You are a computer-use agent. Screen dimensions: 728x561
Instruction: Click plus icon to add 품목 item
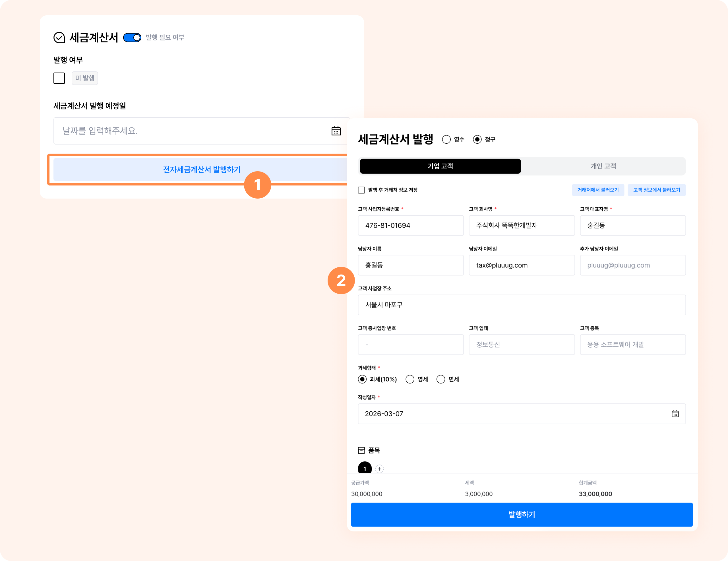click(379, 469)
